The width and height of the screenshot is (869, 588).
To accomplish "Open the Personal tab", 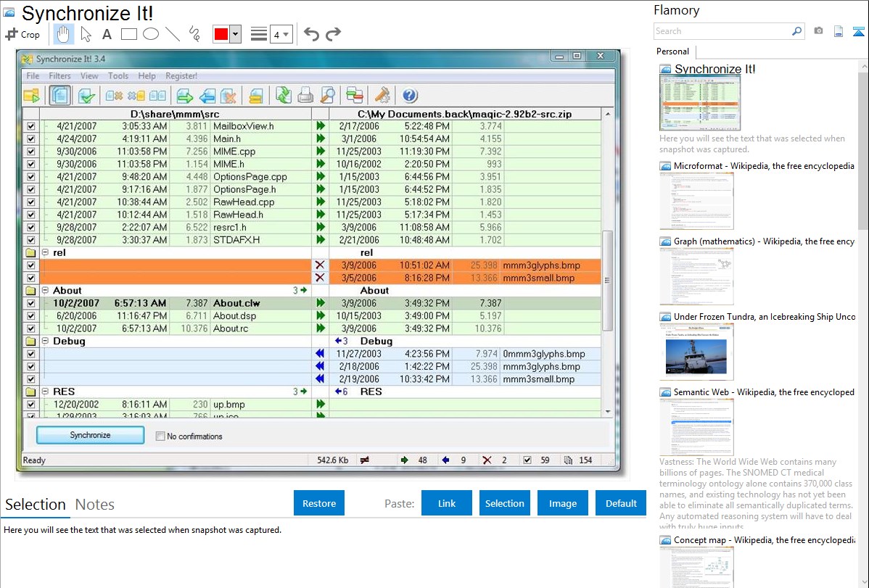I will (x=672, y=51).
